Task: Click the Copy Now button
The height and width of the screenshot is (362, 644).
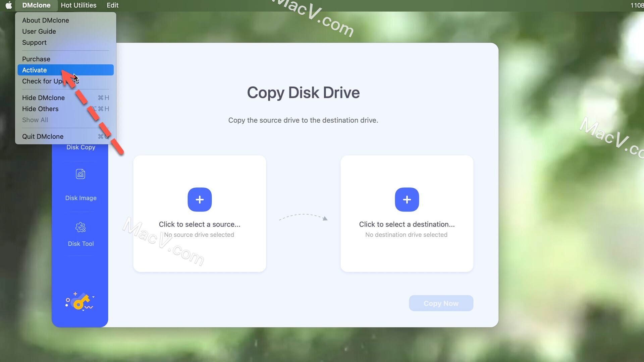Action: (x=441, y=303)
